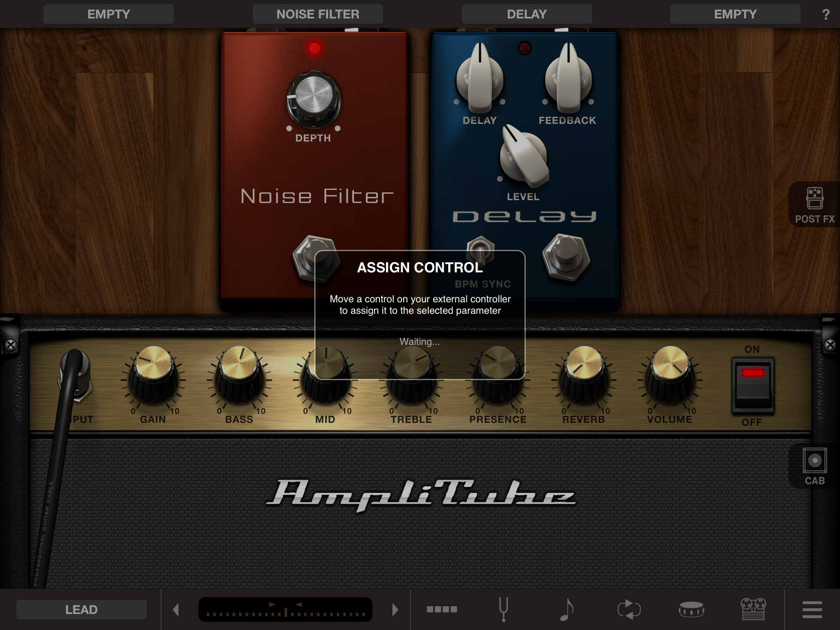
Task: Select the NOISE FILTER stomp slot
Action: (x=318, y=14)
